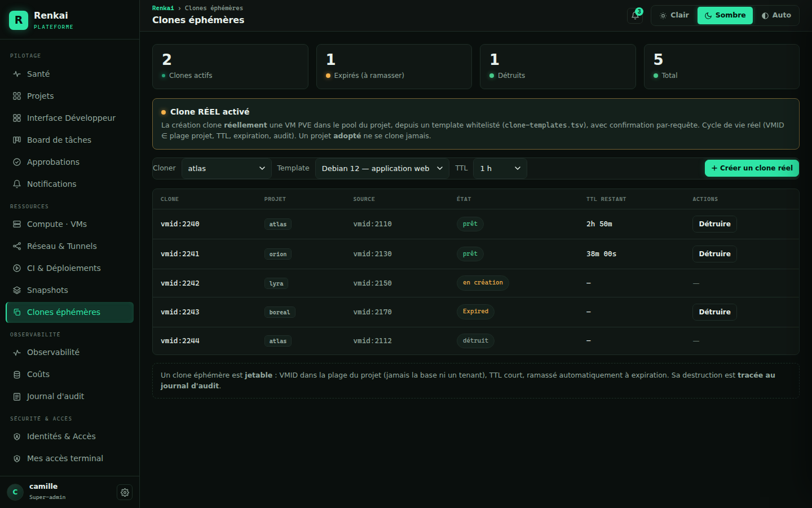Switch theme to Clair
The height and width of the screenshot is (508, 812).
point(674,15)
